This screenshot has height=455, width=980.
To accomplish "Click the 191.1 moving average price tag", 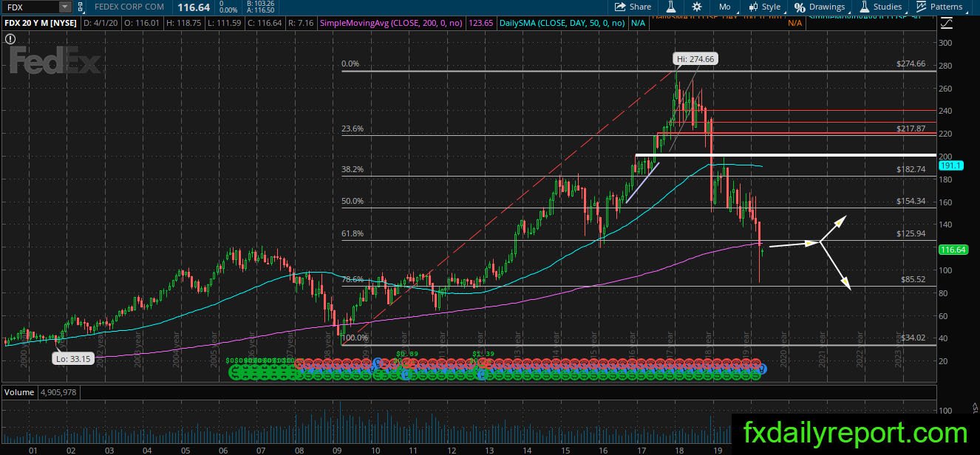I will (951, 166).
